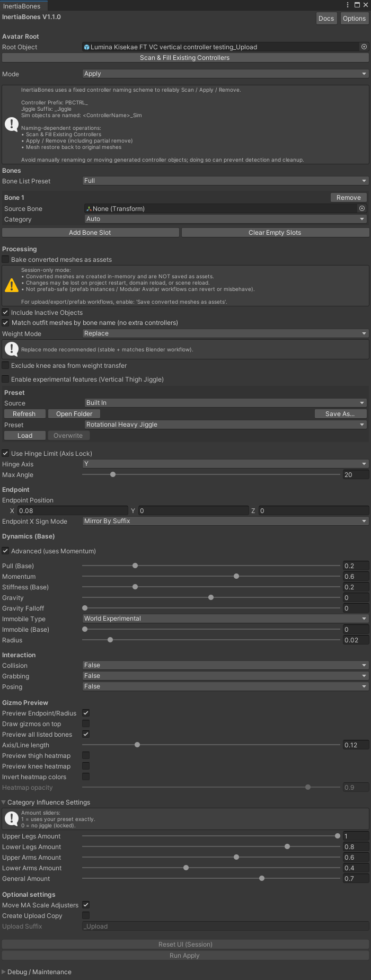Click the prefab icon in the Root Object field
371x980 pixels.
[86, 47]
